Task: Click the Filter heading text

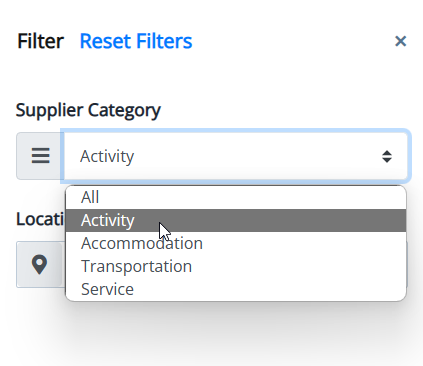Action: 40,41
